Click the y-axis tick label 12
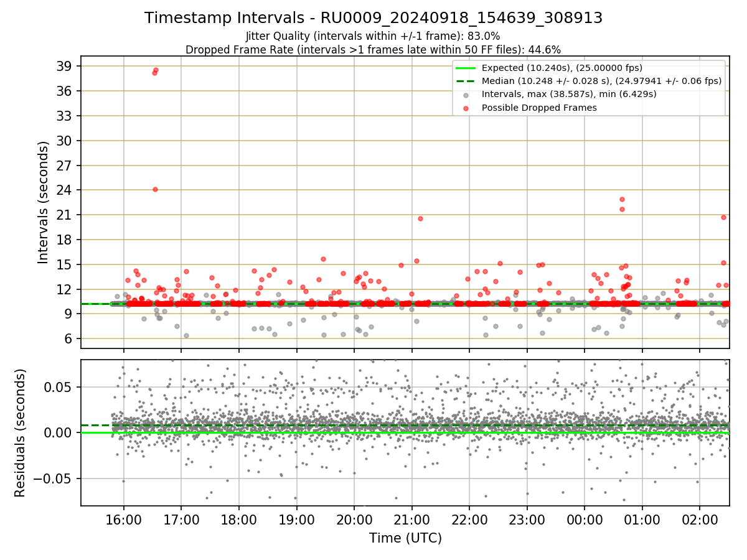This screenshot has height=560, width=747. click(x=63, y=289)
